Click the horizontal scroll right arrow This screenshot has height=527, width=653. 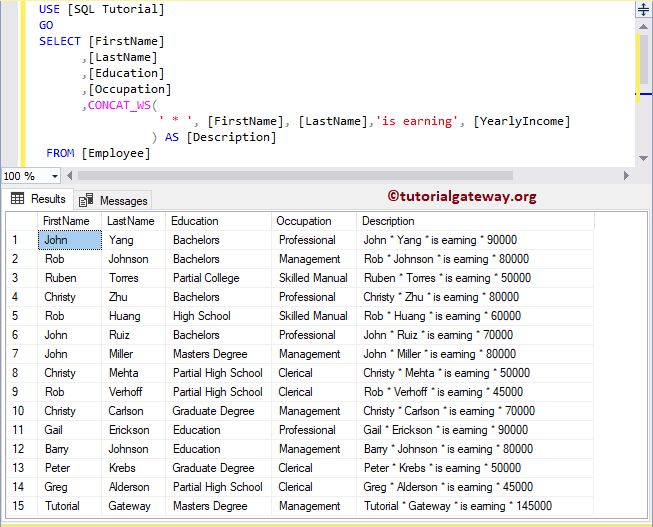click(626, 176)
